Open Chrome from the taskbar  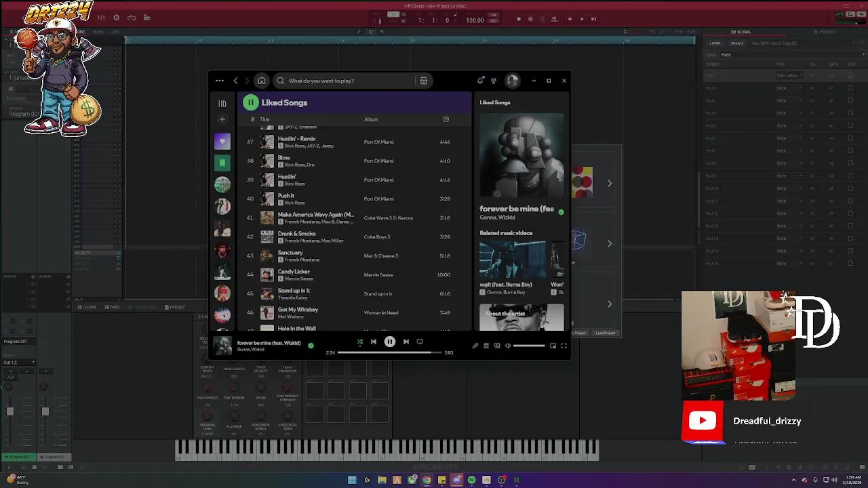(427, 480)
